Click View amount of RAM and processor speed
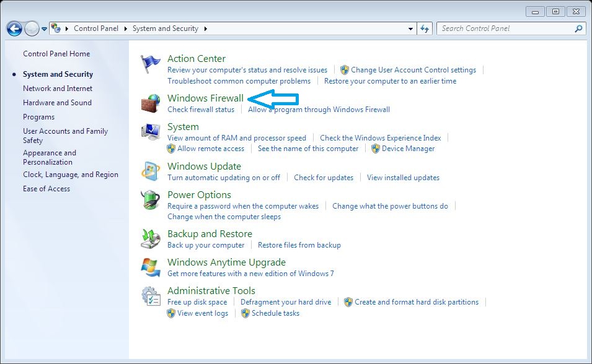 (237, 137)
